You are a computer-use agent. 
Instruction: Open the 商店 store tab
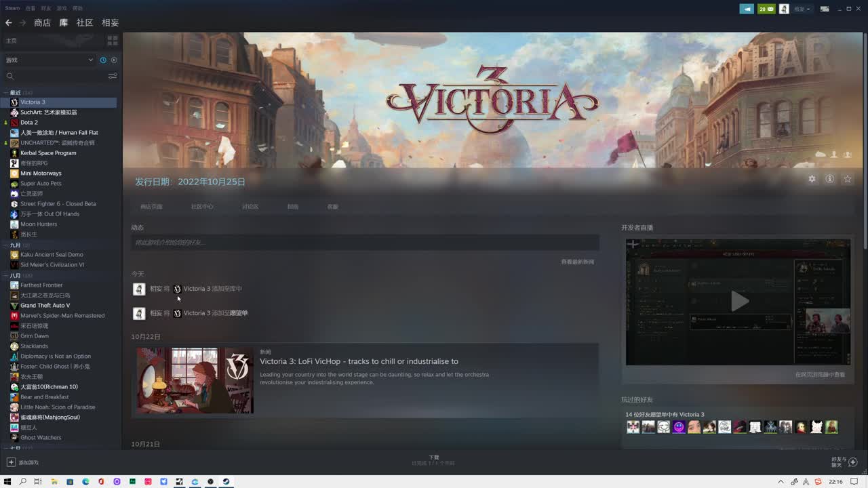[x=43, y=22]
